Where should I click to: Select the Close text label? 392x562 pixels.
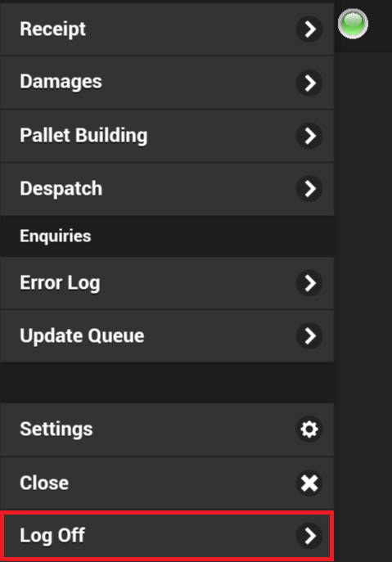(44, 483)
